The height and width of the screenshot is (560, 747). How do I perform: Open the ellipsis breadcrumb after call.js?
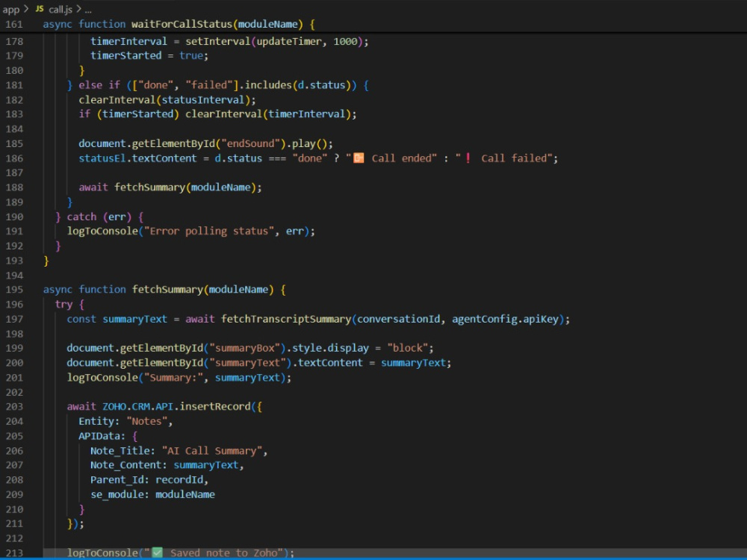(88, 10)
